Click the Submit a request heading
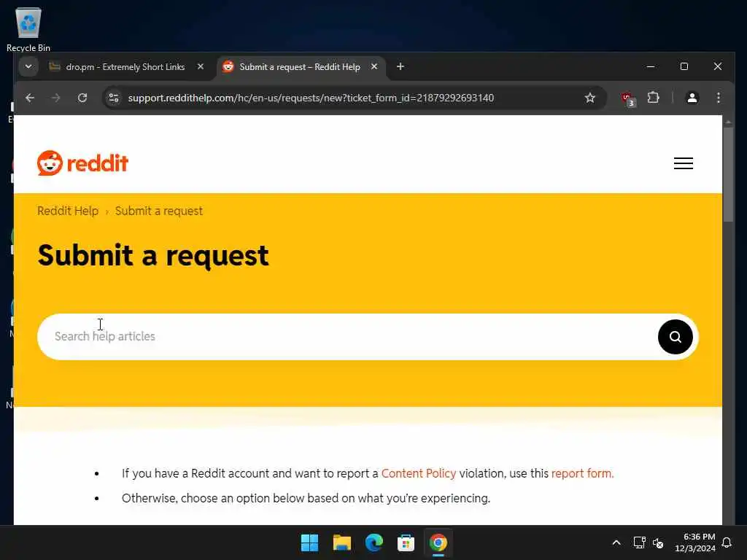 click(x=153, y=255)
